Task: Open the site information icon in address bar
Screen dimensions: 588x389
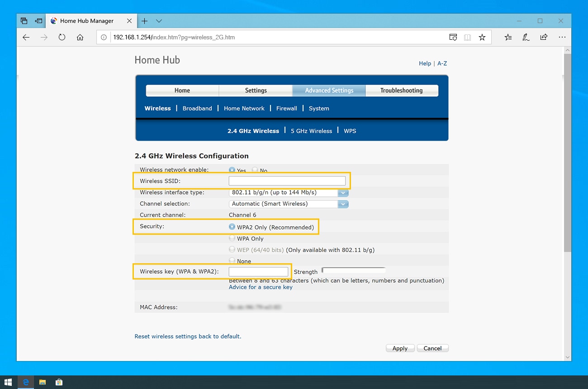Action: (104, 38)
